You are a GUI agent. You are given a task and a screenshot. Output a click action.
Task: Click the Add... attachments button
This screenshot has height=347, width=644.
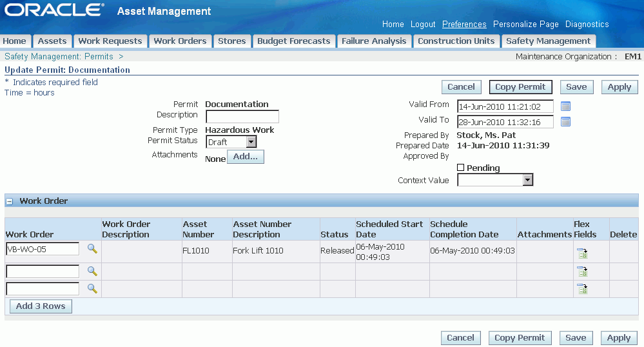pos(245,157)
